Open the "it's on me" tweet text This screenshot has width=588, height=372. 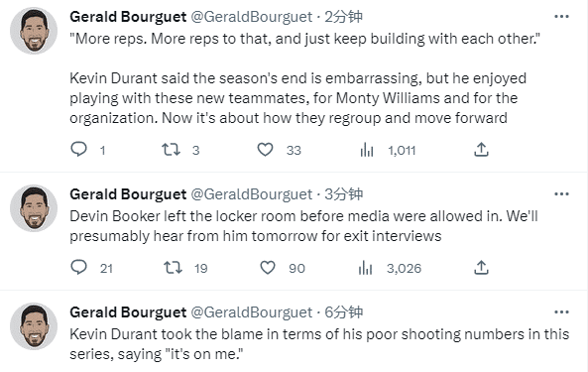[x=319, y=344]
